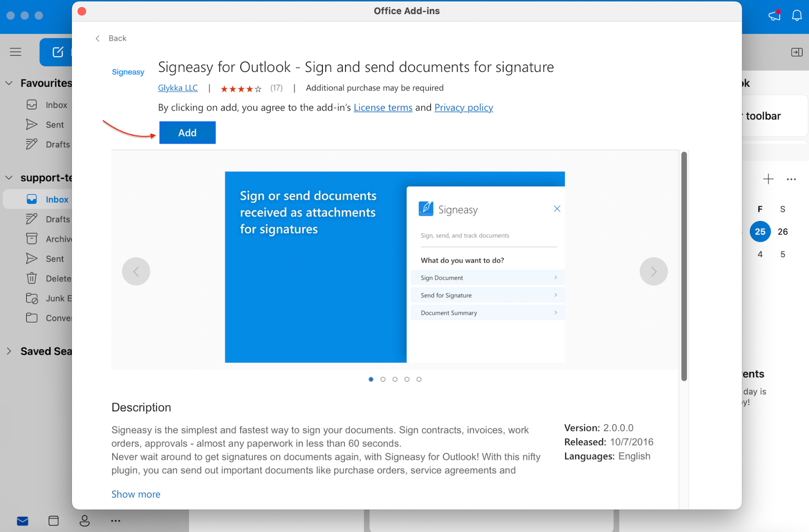Click the Add button for Signeasy
This screenshot has height=532, width=809.
188,132
